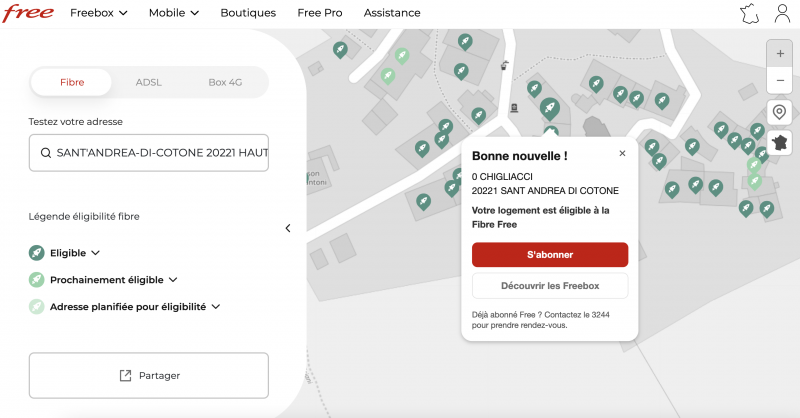The image size is (800, 418).
Task: Open the France map icon in header
Action: [x=748, y=13]
